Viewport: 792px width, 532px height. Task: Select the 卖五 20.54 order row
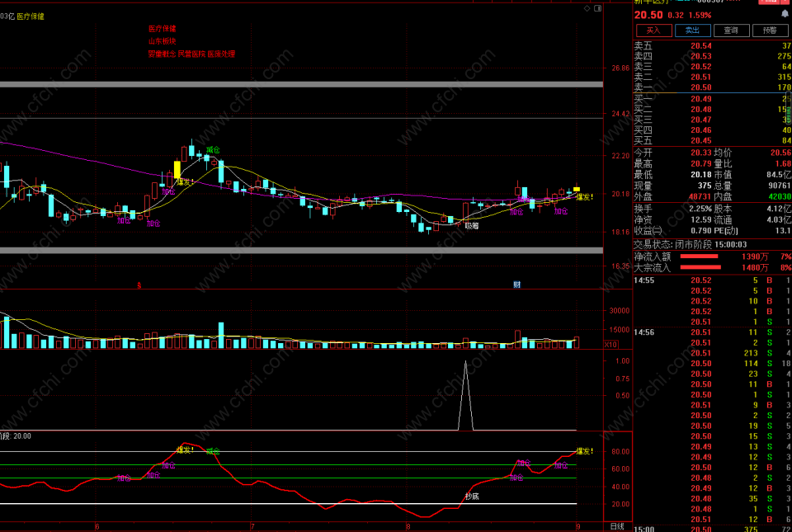712,45
